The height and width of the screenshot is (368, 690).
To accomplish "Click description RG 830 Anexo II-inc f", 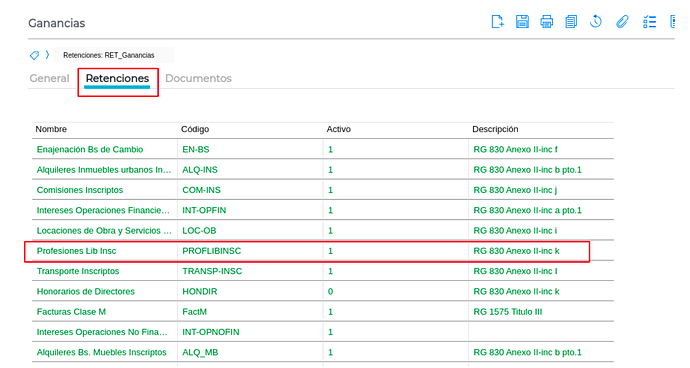I will click(515, 149).
